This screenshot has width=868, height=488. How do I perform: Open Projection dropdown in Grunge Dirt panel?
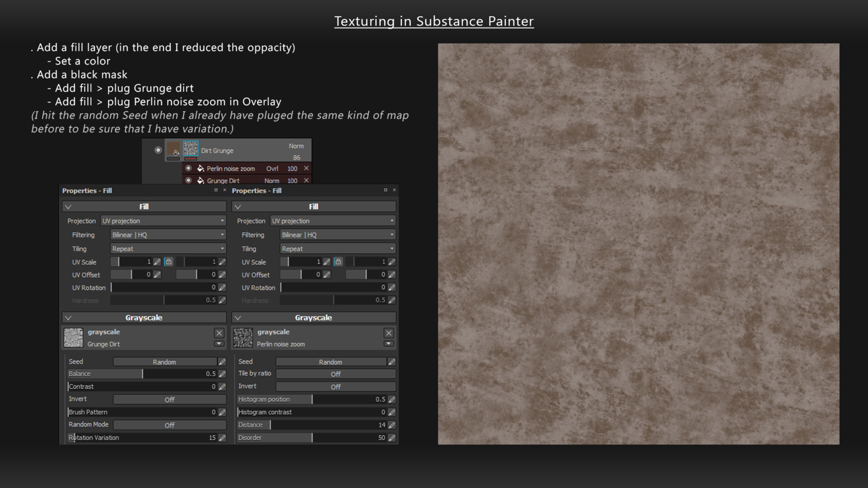tap(163, 221)
